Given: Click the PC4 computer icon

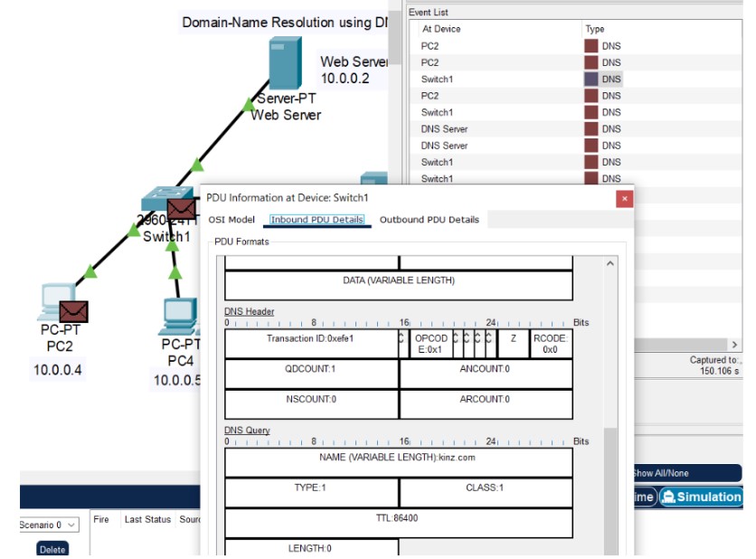Looking at the screenshot, I should [179, 311].
